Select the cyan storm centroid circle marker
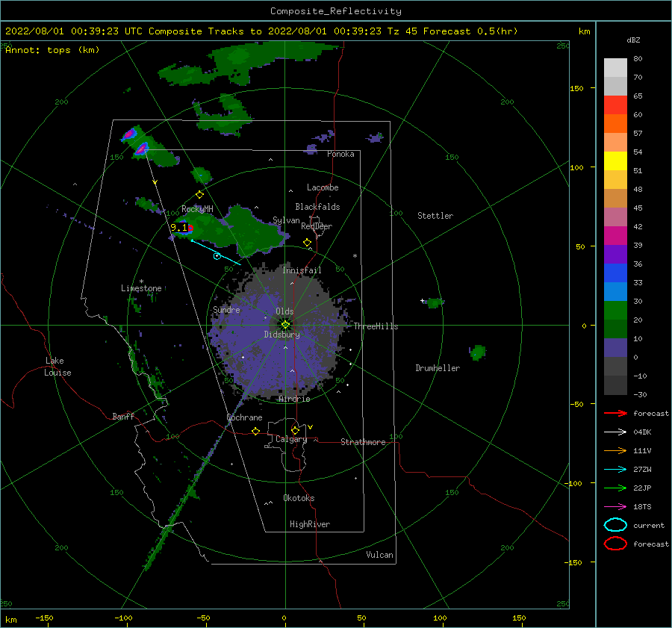This screenshot has width=672, height=628. [x=217, y=256]
